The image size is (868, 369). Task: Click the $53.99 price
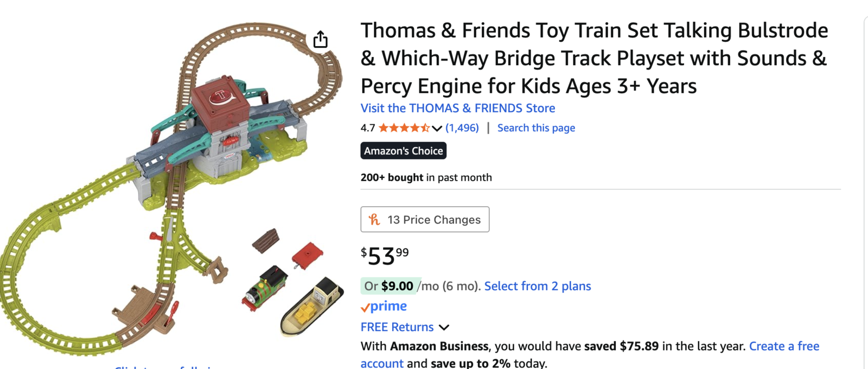point(385,256)
